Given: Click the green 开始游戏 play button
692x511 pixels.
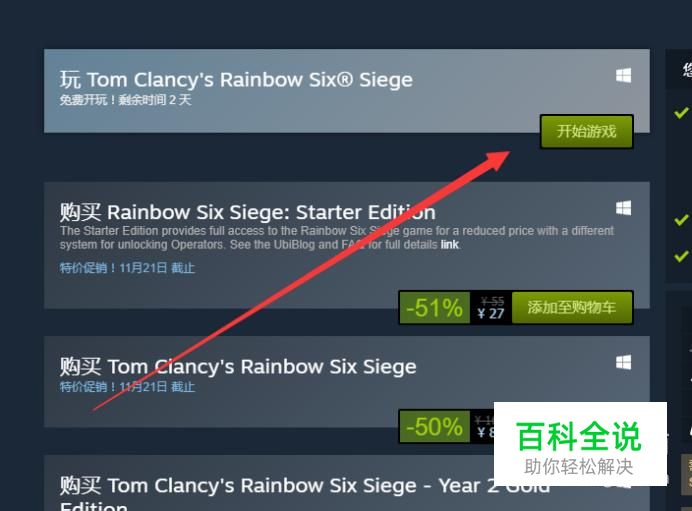Looking at the screenshot, I should 587,132.
